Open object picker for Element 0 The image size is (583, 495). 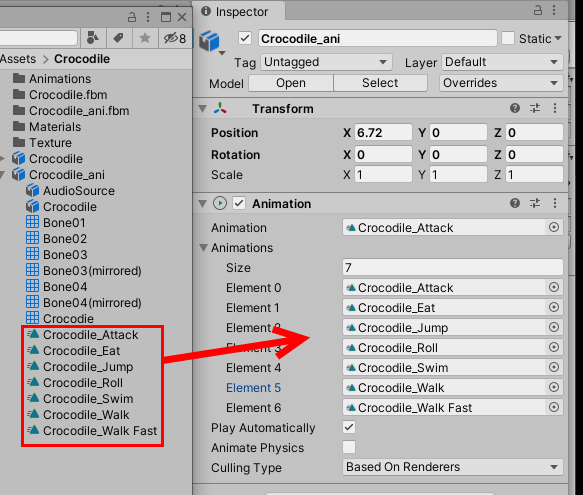pyautogui.click(x=554, y=287)
